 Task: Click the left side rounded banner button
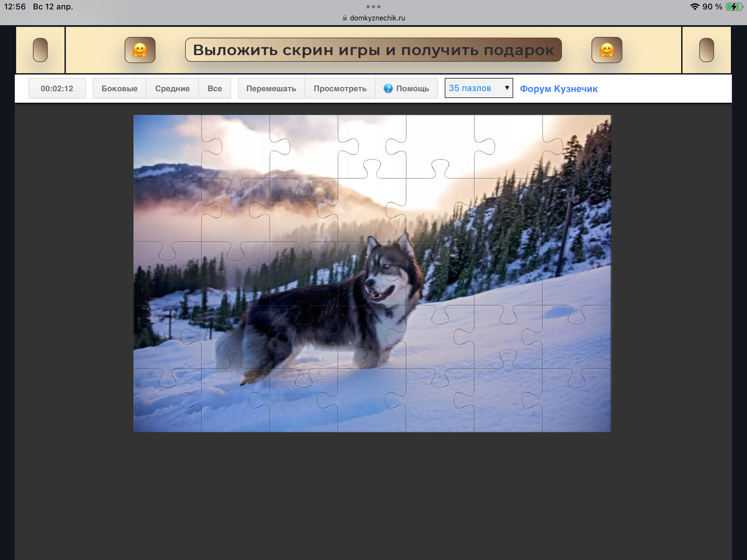click(40, 50)
